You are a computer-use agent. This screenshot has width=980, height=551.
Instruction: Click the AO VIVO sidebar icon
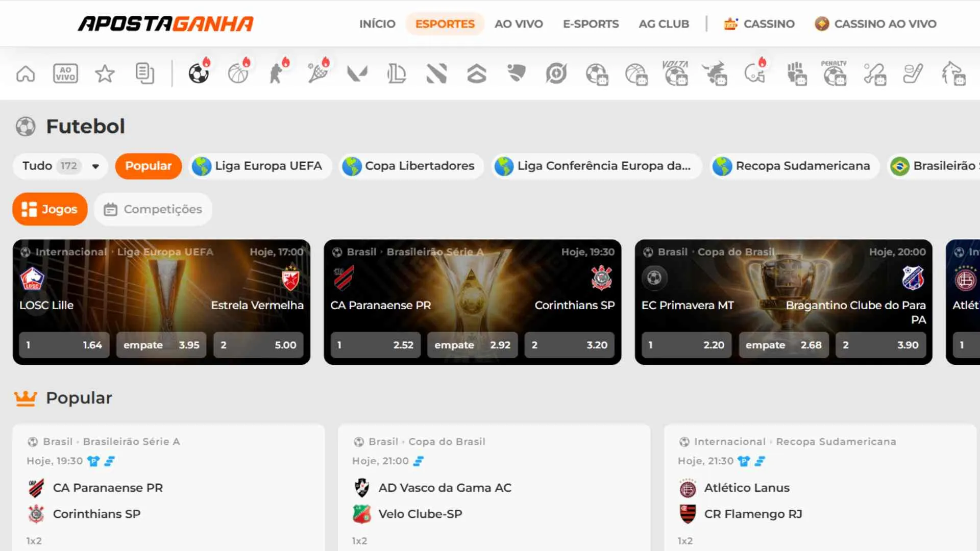pyautogui.click(x=65, y=73)
